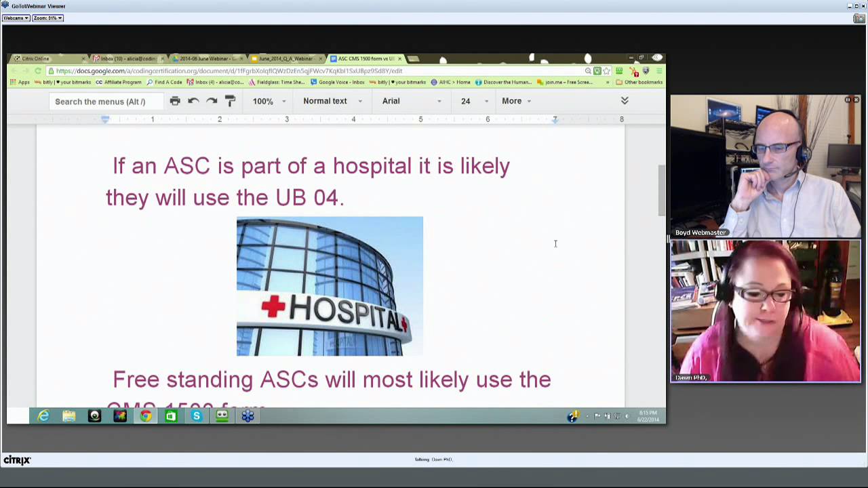Click the taskbar clock showing 8:15 PM
The image size is (868, 488).
click(648, 415)
